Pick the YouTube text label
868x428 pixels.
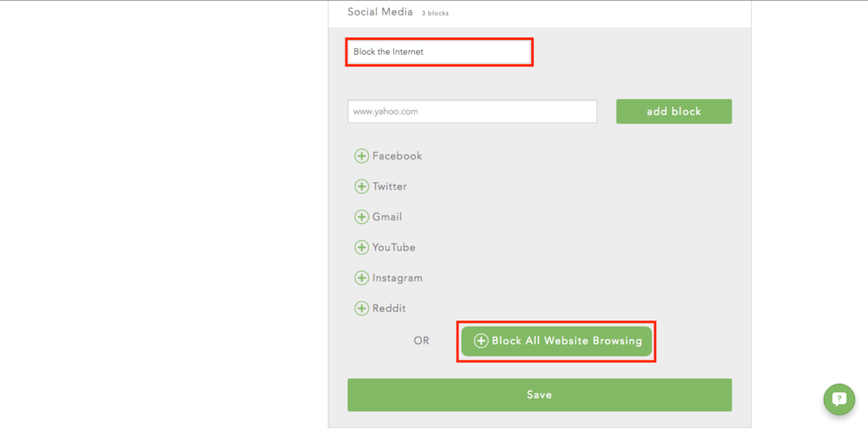[394, 247]
